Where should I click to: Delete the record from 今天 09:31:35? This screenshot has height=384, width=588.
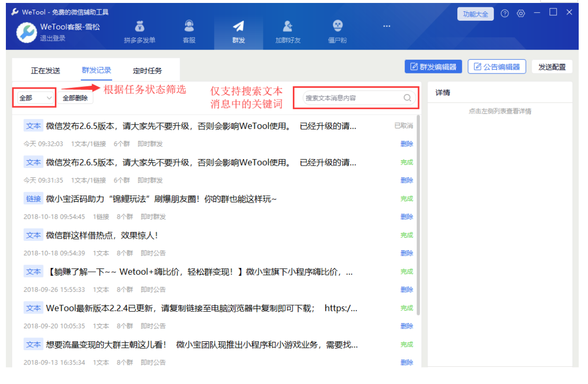[x=407, y=180]
